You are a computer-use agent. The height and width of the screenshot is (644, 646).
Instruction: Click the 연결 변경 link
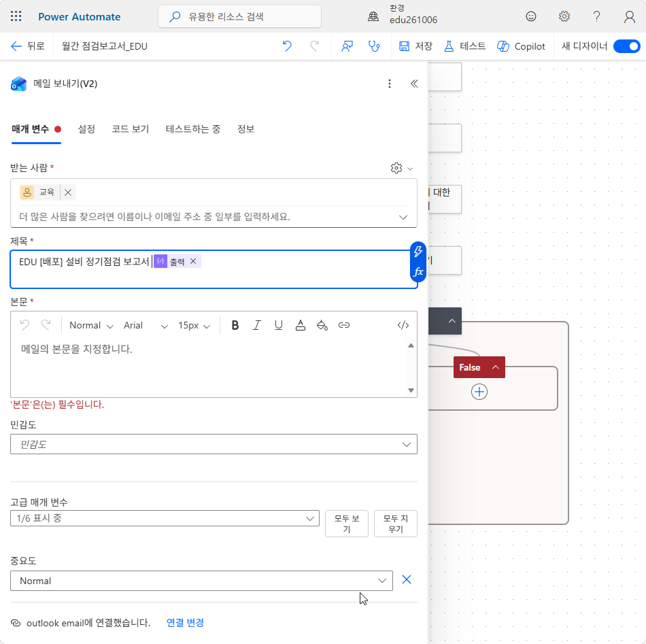185,622
